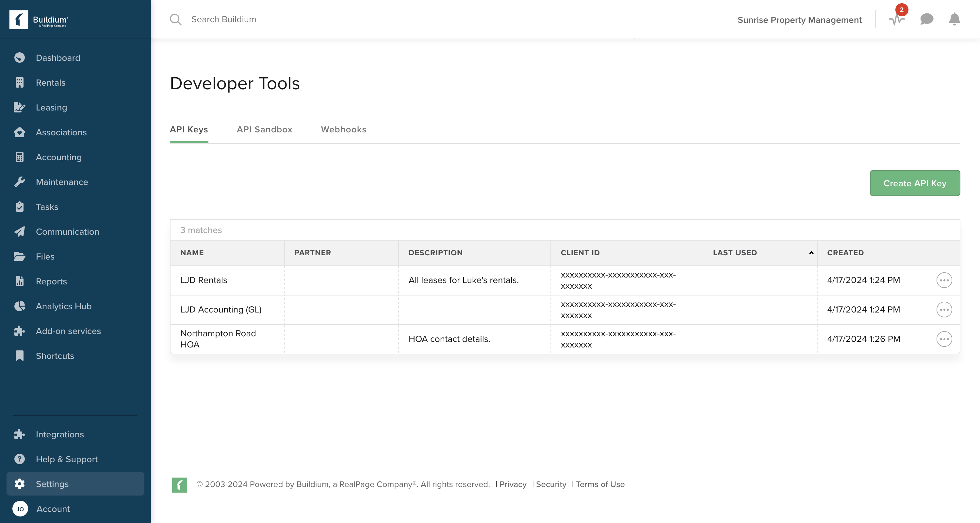Screen dimensions: 980x523
Task: Click the Analytics Hub pie chart icon
Action: (19, 306)
